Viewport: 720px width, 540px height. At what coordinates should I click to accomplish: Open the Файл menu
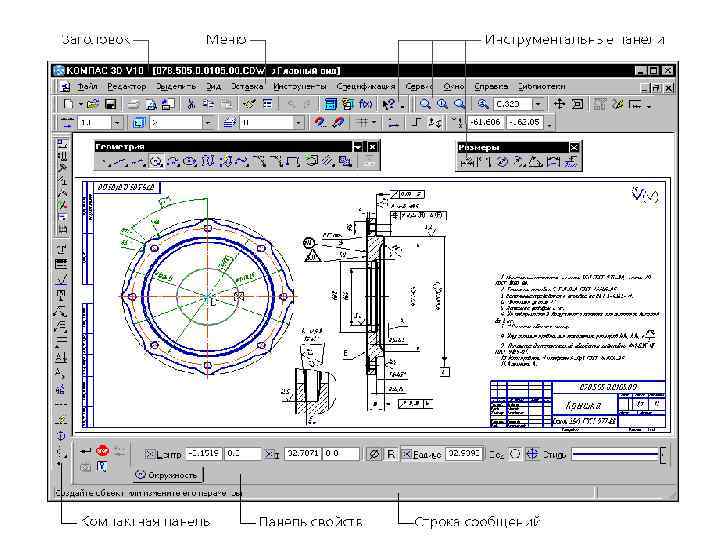coord(87,86)
